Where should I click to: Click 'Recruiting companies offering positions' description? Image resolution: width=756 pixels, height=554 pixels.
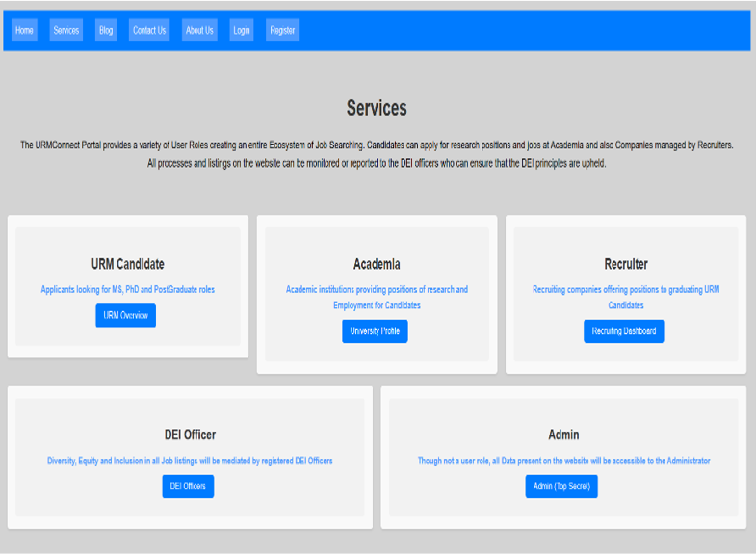[626, 297]
